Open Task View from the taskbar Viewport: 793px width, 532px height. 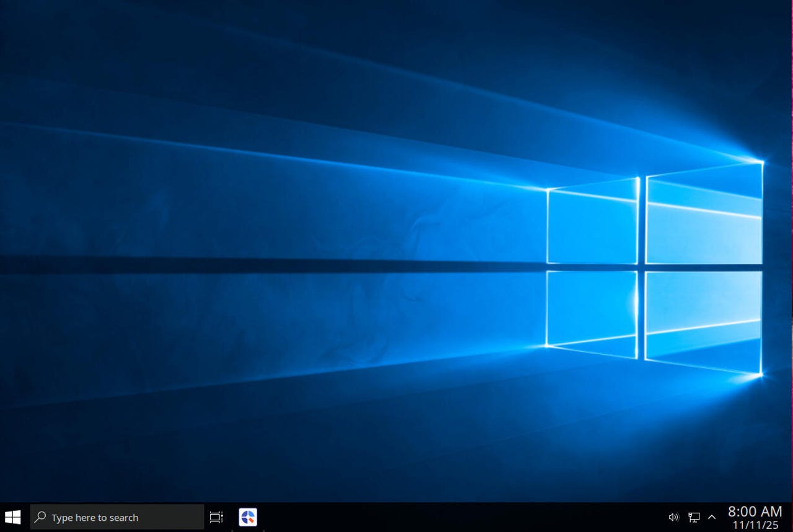pos(216,517)
